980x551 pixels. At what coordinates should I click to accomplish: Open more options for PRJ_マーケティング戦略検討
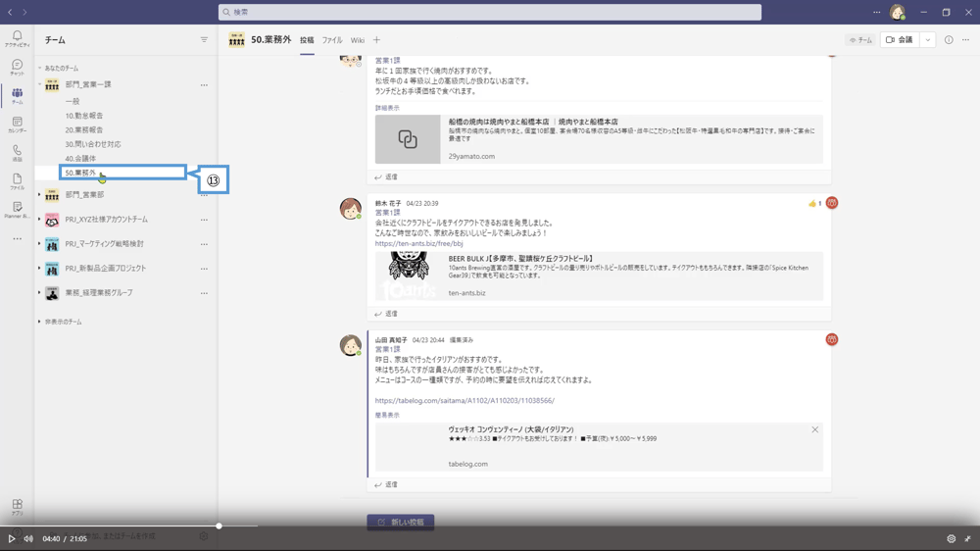(204, 244)
